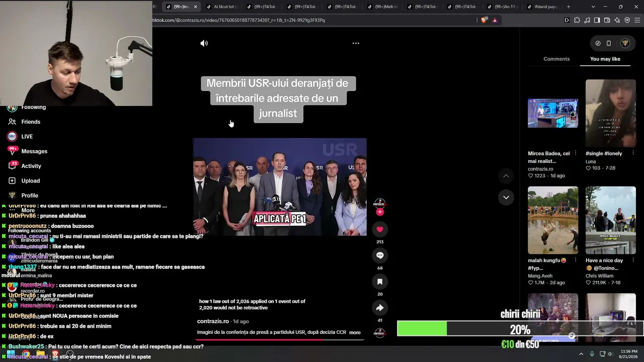The width and height of the screenshot is (644, 362).
Task: Click the get-coins icon in top pill
Action: tap(598, 43)
